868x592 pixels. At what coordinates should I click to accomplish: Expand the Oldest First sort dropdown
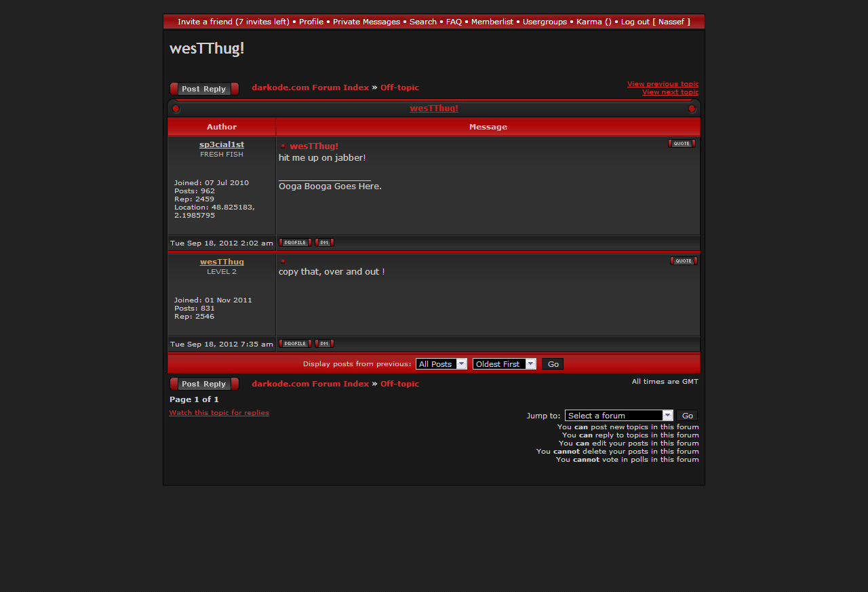[505, 364]
